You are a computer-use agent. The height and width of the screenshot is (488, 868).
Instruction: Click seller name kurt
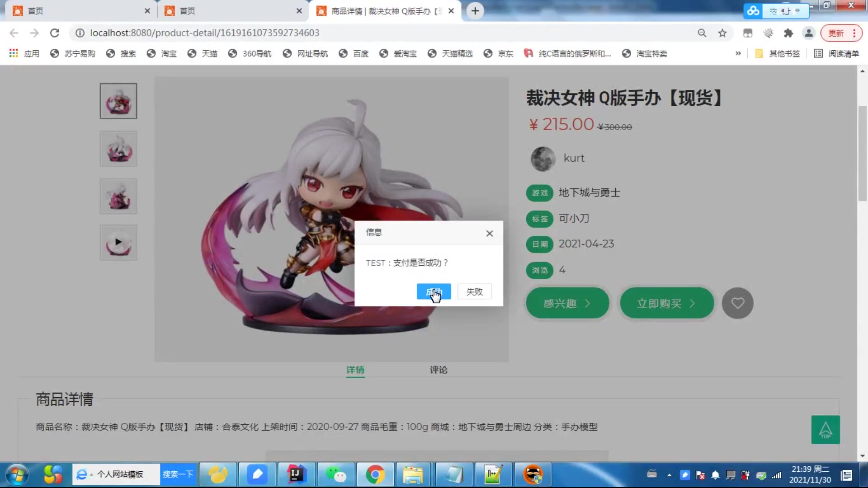(574, 158)
